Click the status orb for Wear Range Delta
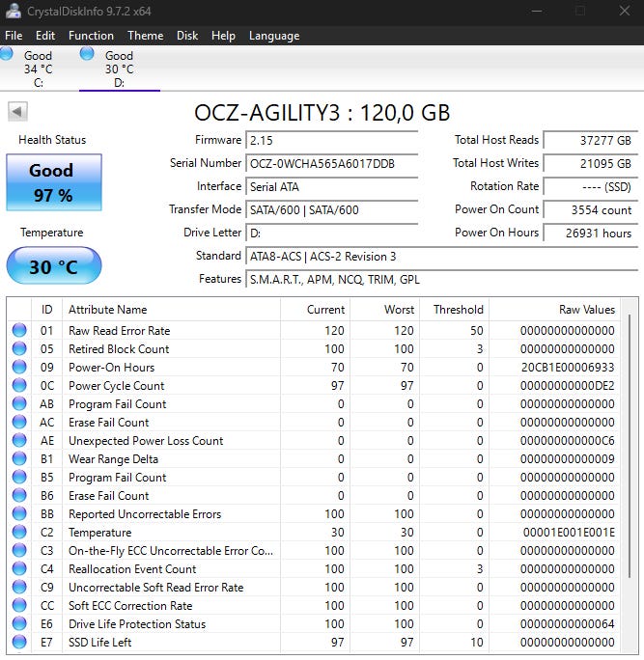Image resolution: width=644 pixels, height=660 pixels. [x=19, y=459]
